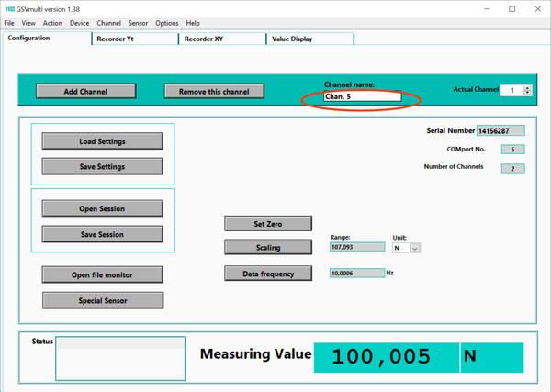Open the Sensor menu

coord(138,23)
